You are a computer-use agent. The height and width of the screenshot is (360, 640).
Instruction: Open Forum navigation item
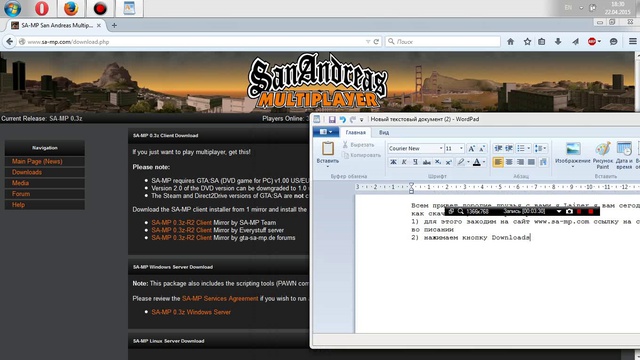(21, 194)
